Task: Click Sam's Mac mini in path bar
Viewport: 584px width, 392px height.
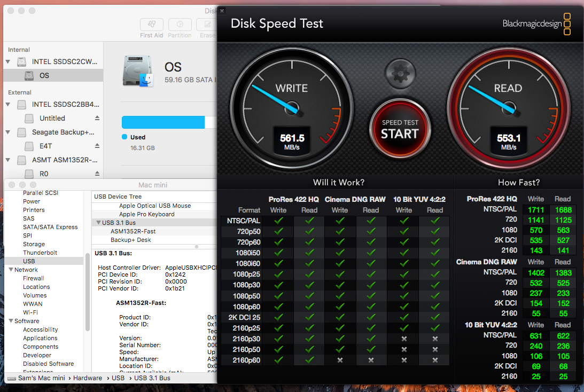Action: tap(41, 378)
